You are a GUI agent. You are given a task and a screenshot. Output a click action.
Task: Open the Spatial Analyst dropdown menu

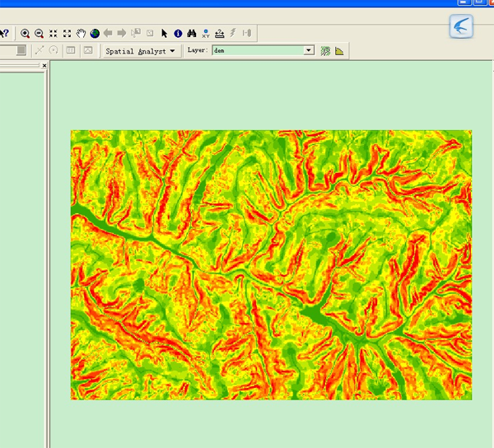140,51
